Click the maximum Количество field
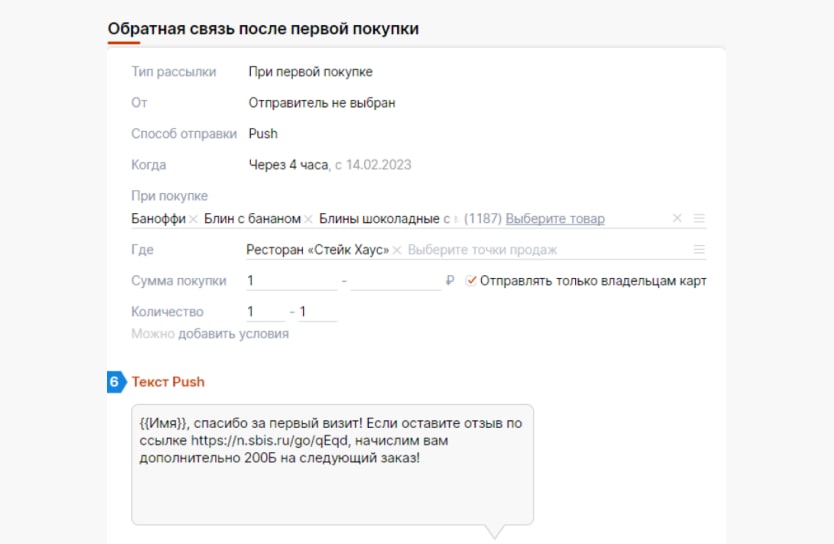Screen dimensions: 834x544 pyautogui.click(x=317, y=312)
